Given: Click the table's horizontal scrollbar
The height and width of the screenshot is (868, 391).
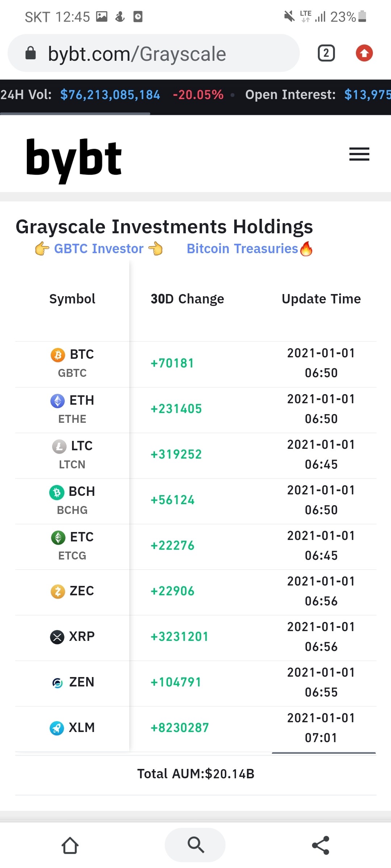Looking at the screenshot, I should point(324,753).
